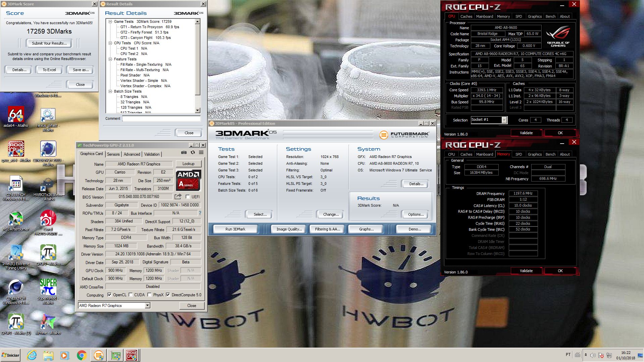Image resolution: width=644 pixels, height=362 pixels.
Task: Click Save as button in Score window
Action: click(x=81, y=70)
